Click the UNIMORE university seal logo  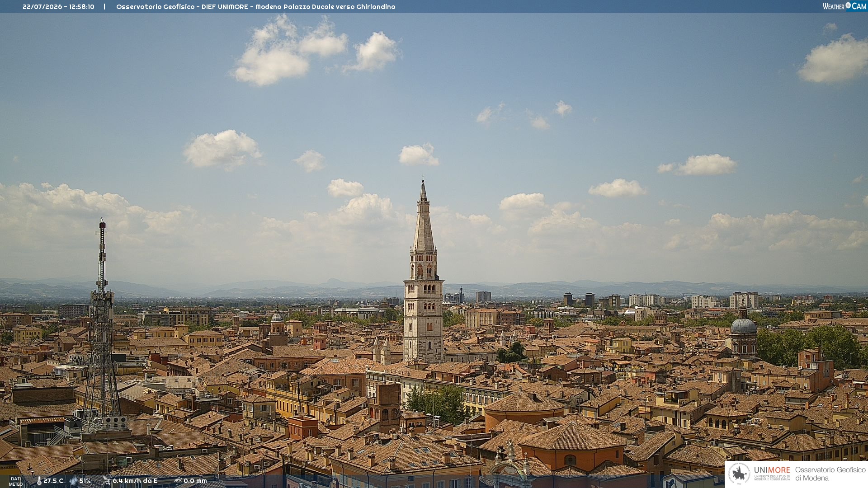point(739,474)
